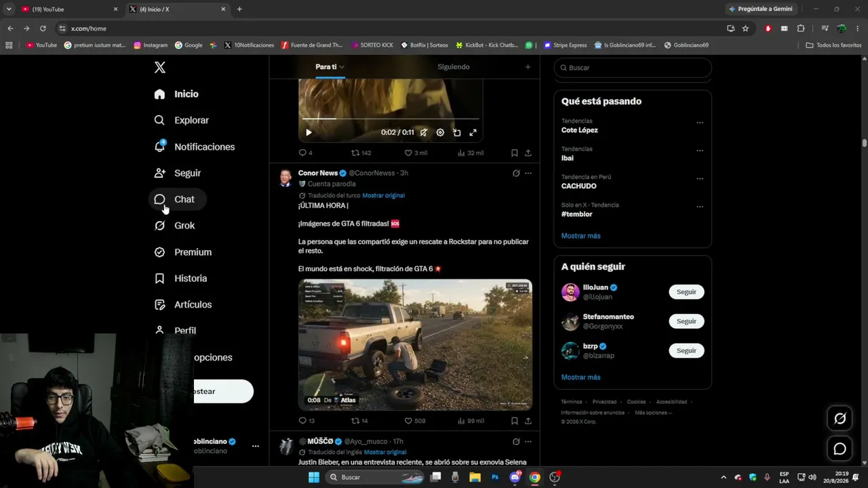Follow bzrp with the Seguir button
The width and height of the screenshot is (868, 488).
[686, 350]
